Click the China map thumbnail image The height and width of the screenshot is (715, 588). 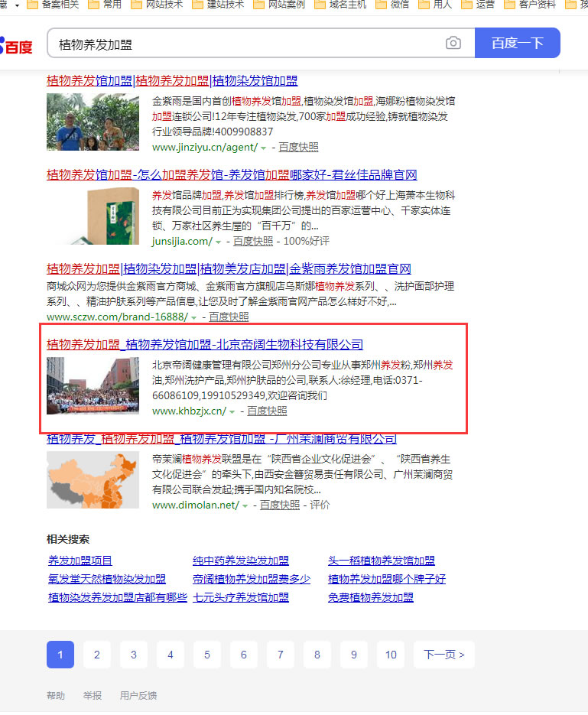(93, 479)
